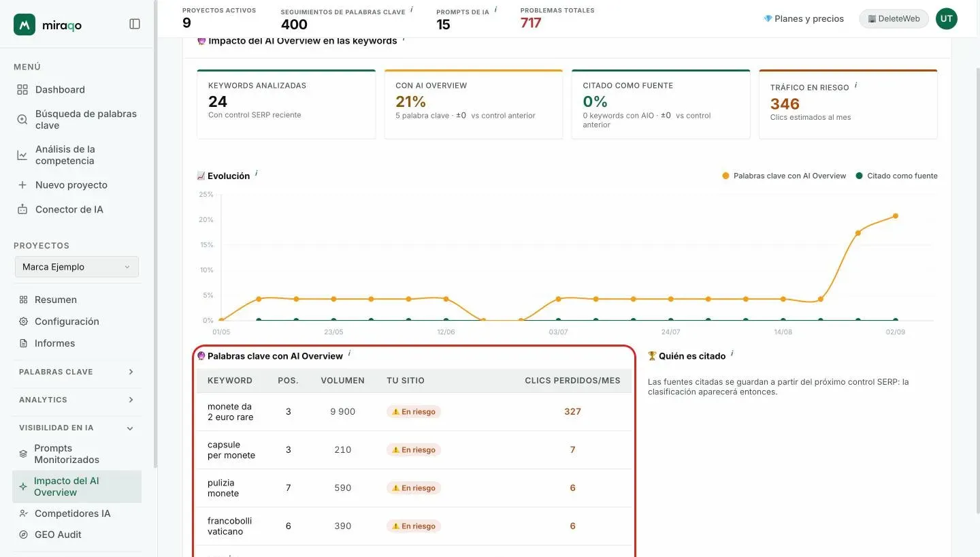Image resolution: width=980 pixels, height=557 pixels.
Task: Click the keyword search magnifier icon
Action: coord(22,120)
